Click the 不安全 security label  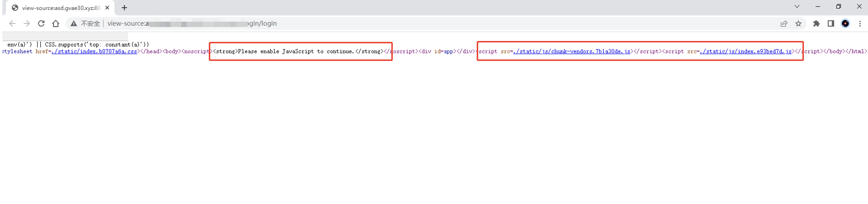90,24
